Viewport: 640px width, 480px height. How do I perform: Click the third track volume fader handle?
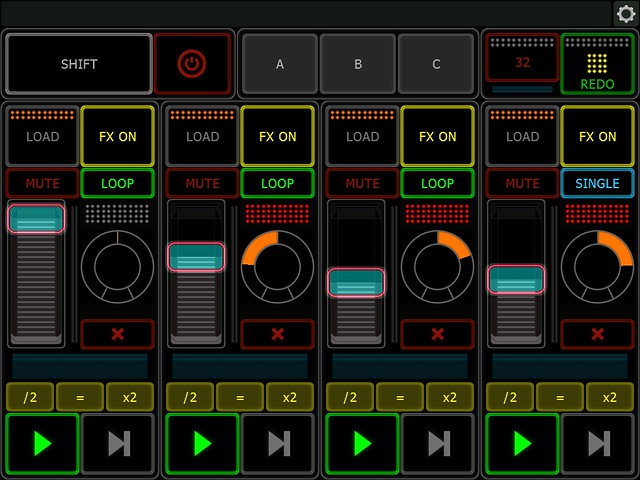point(356,282)
